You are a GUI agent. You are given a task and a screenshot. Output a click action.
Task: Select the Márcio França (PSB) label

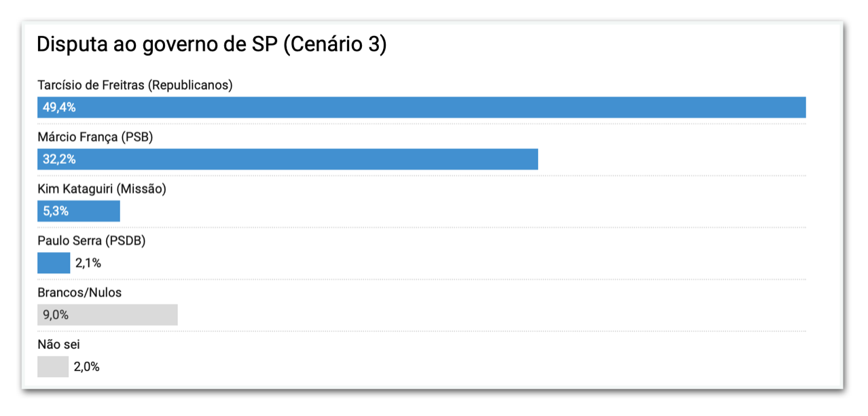point(95,137)
